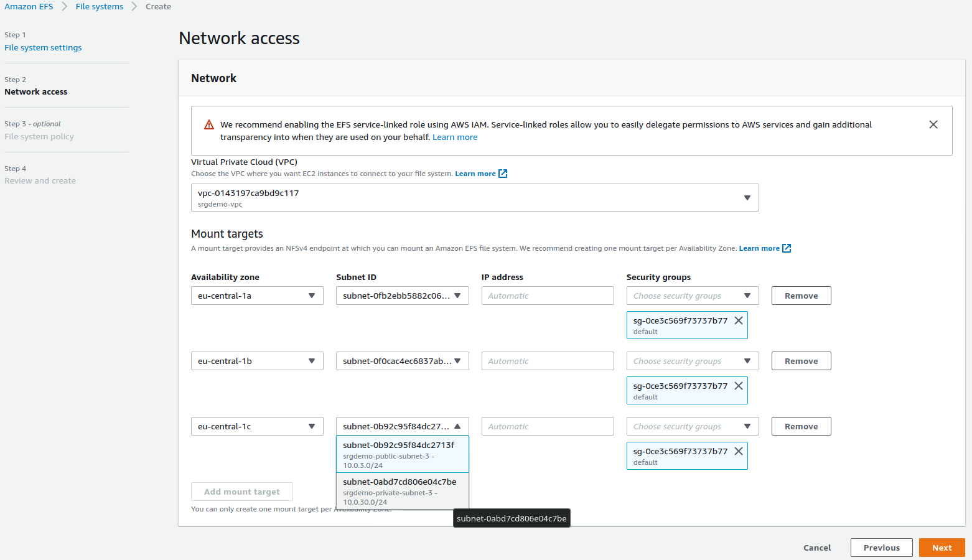The image size is (972, 560).
Task: Cancel the file system creation
Action: (816, 548)
